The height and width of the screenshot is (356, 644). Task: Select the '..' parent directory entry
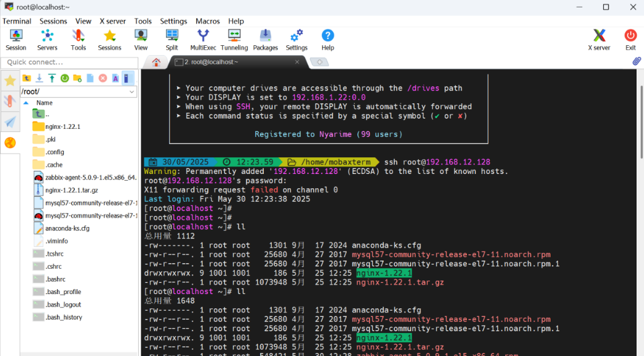[41, 114]
